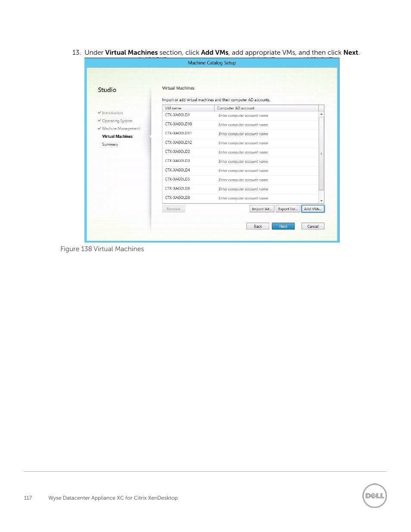
Task: Select the CTX-XAGOLD2 row name
Action: pos(177,152)
